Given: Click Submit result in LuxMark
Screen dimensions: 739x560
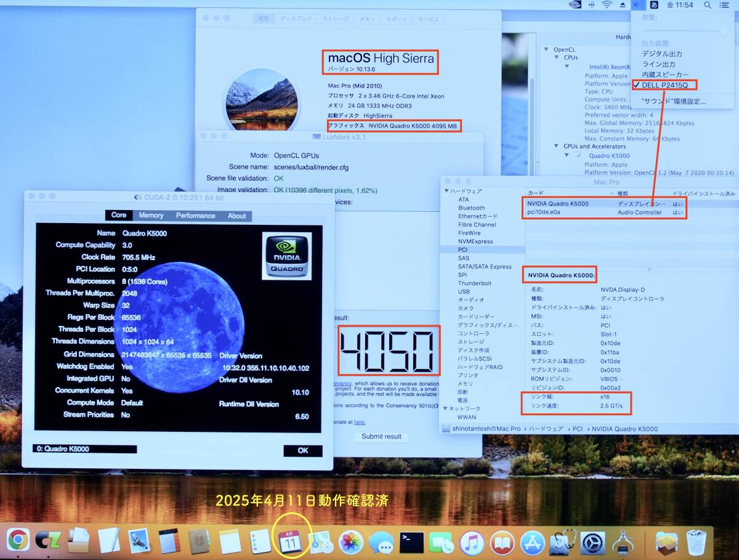Looking at the screenshot, I should point(381,436).
